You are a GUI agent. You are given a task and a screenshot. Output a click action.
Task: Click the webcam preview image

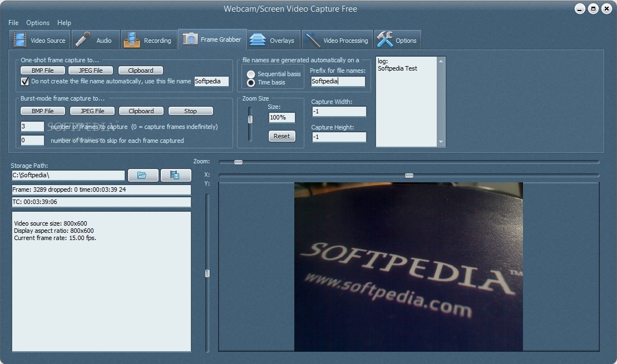(408, 267)
